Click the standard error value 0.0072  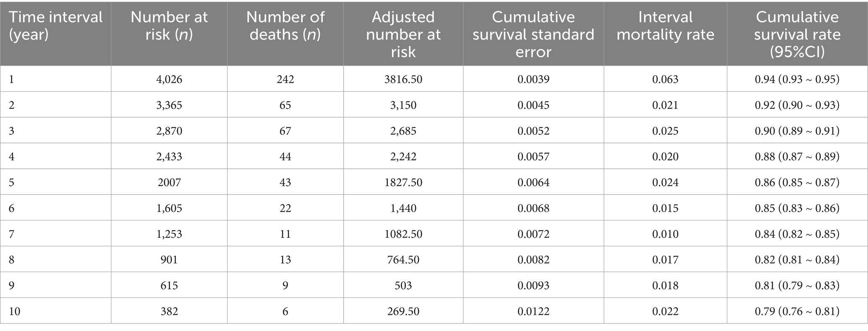[x=533, y=234]
